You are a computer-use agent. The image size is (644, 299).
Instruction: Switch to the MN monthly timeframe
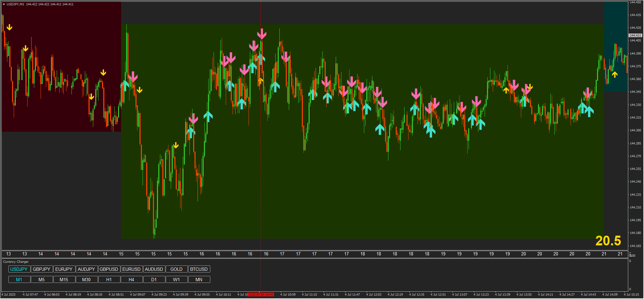[199, 280]
